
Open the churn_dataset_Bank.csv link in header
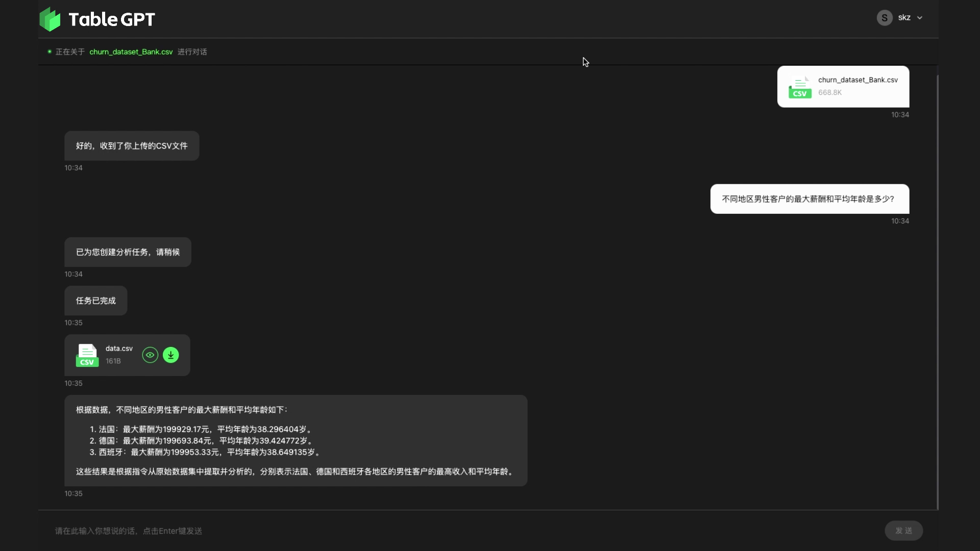tap(131, 52)
